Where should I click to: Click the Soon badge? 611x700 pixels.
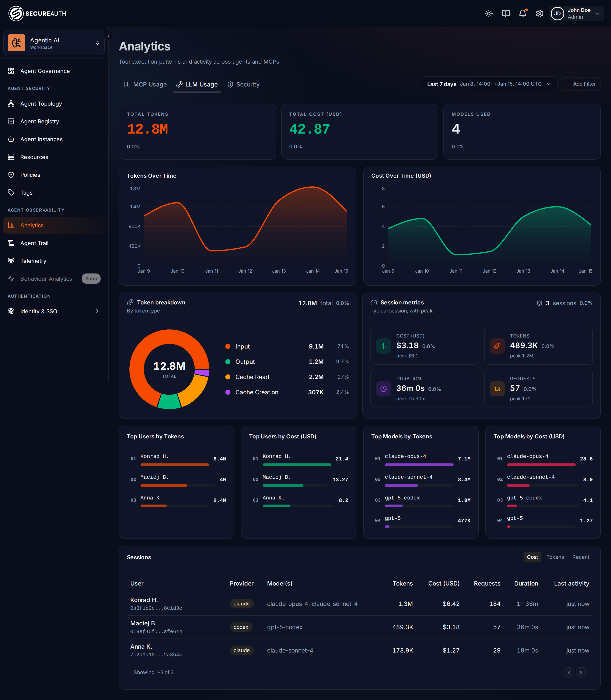tap(91, 279)
